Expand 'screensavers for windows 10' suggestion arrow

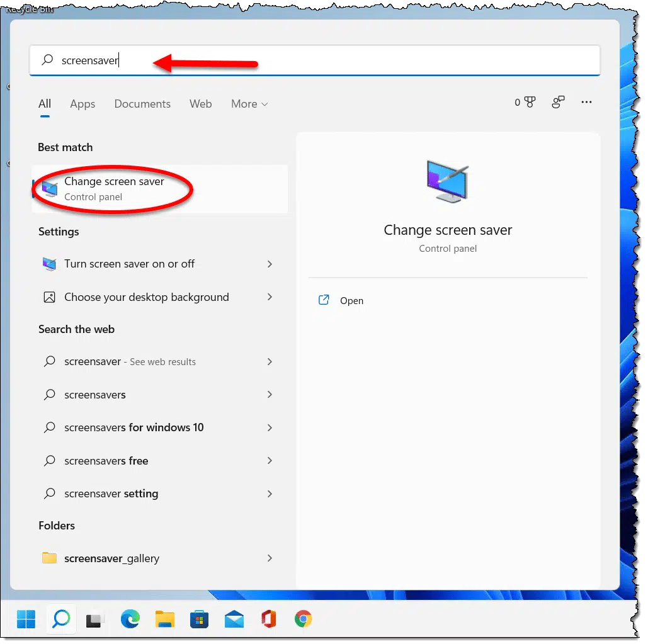click(x=270, y=427)
